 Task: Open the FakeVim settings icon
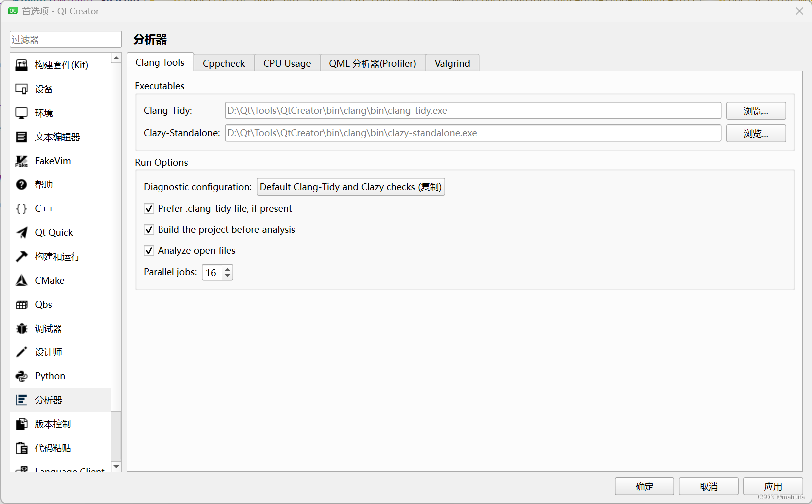[22, 161]
